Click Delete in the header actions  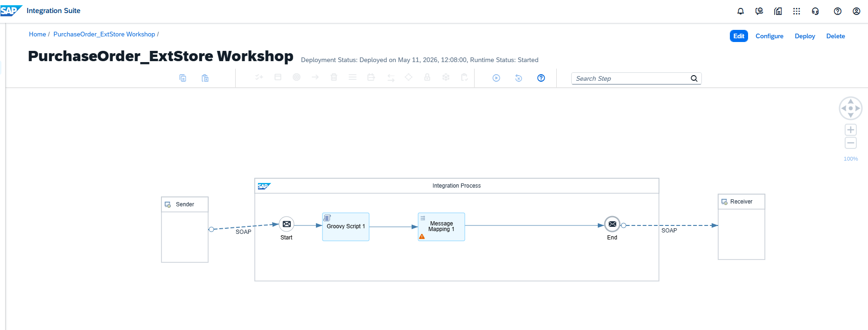pyautogui.click(x=835, y=36)
